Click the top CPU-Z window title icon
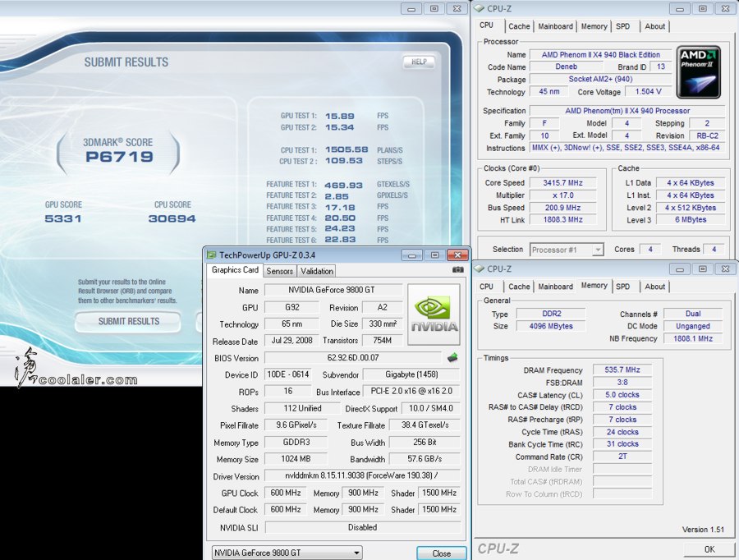The width and height of the screenshot is (739, 560). (x=480, y=8)
